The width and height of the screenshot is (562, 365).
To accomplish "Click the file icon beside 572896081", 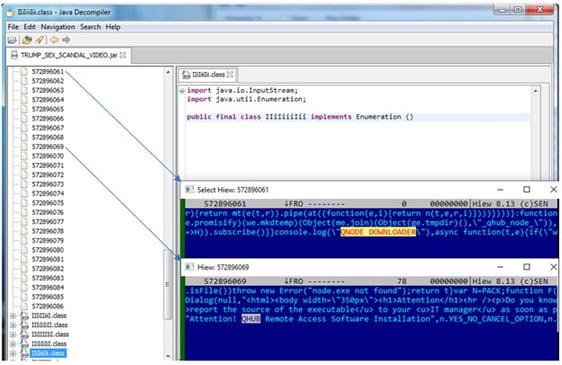I will pyautogui.click(x=24, y=259).
